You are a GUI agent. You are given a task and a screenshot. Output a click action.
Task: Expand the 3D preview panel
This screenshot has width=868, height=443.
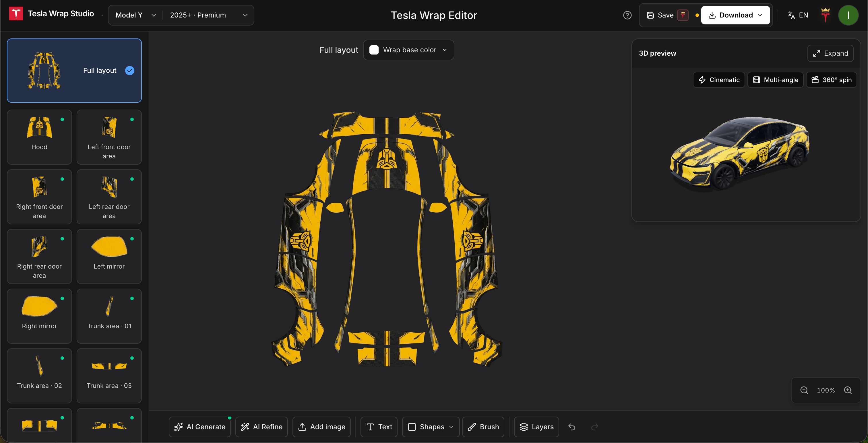(830, 53)
